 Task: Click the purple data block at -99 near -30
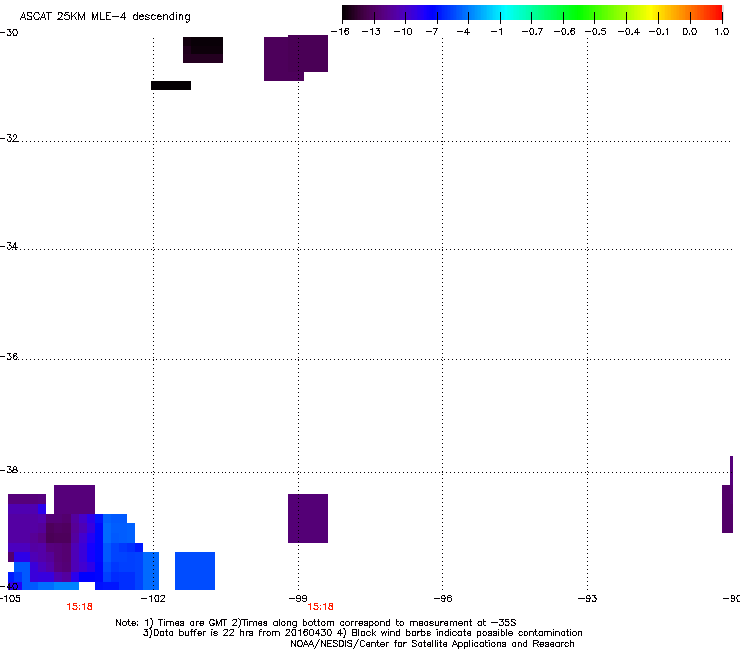[295, 58]
